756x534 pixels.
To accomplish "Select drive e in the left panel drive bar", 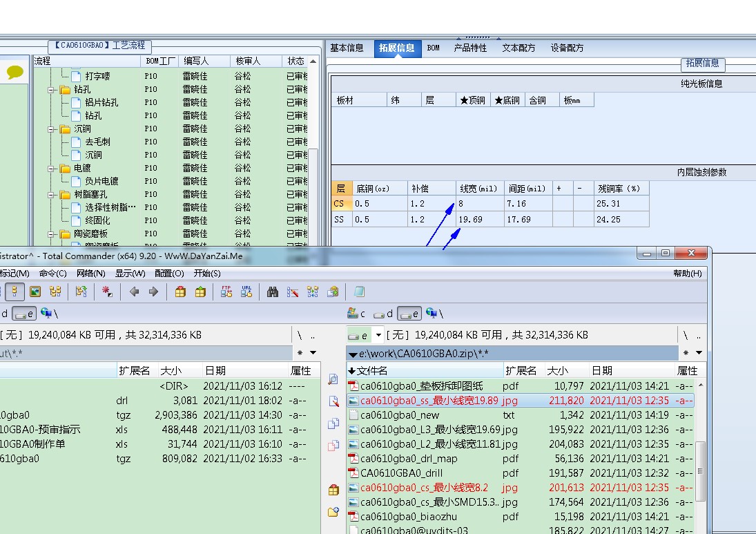I will [x=24, y=314].
